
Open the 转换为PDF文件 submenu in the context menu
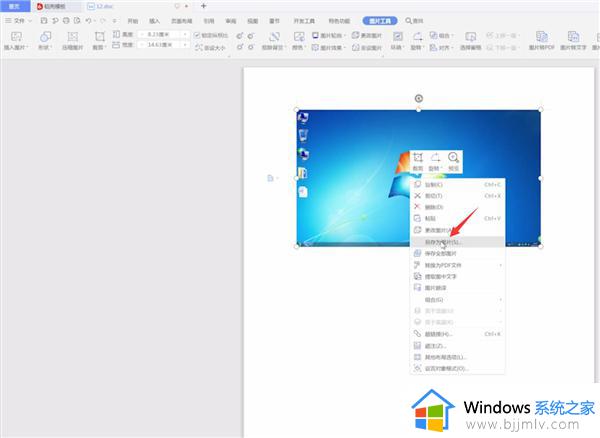point(458,265)
